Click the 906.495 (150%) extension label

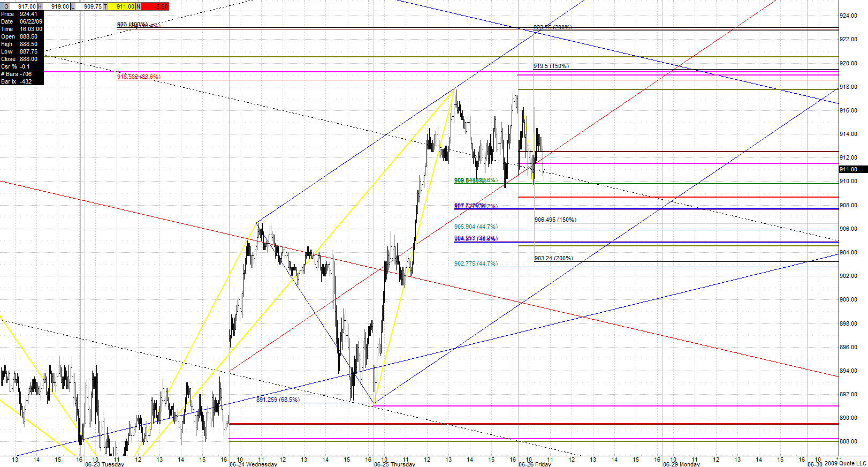click(555, 220)
